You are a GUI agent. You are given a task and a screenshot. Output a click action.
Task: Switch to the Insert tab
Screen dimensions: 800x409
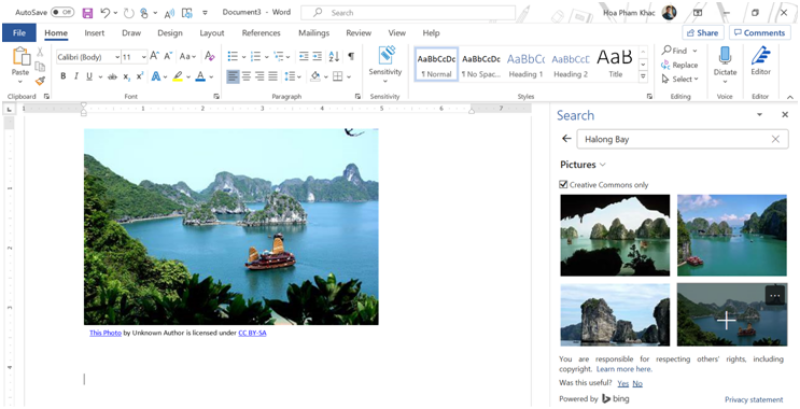pyautogui.click(x=94, y=33)
